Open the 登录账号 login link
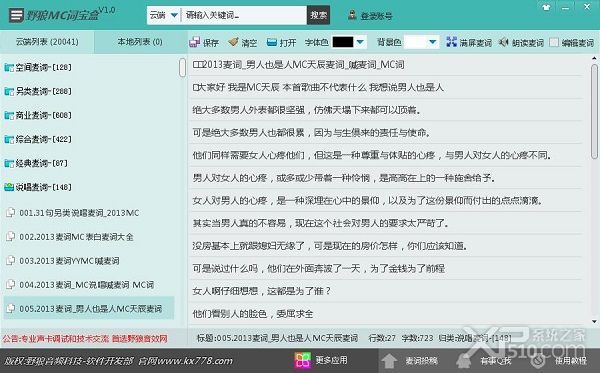This screenshot has width=600, height=373. (x=377, y=16)
